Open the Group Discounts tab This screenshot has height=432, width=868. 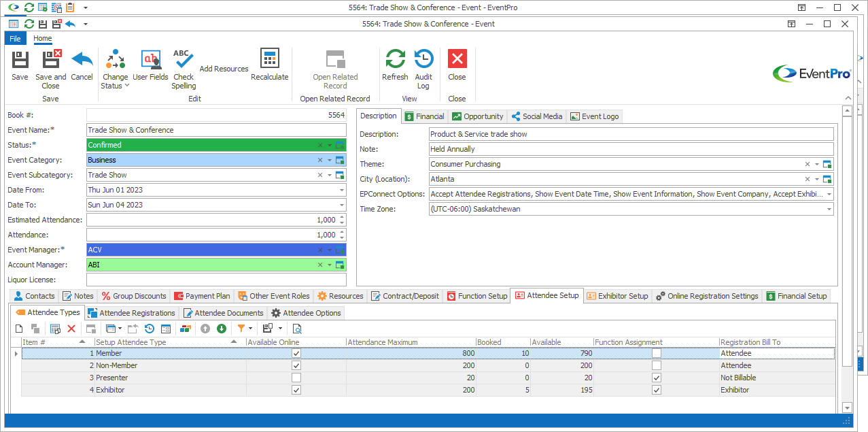(133, 296)
